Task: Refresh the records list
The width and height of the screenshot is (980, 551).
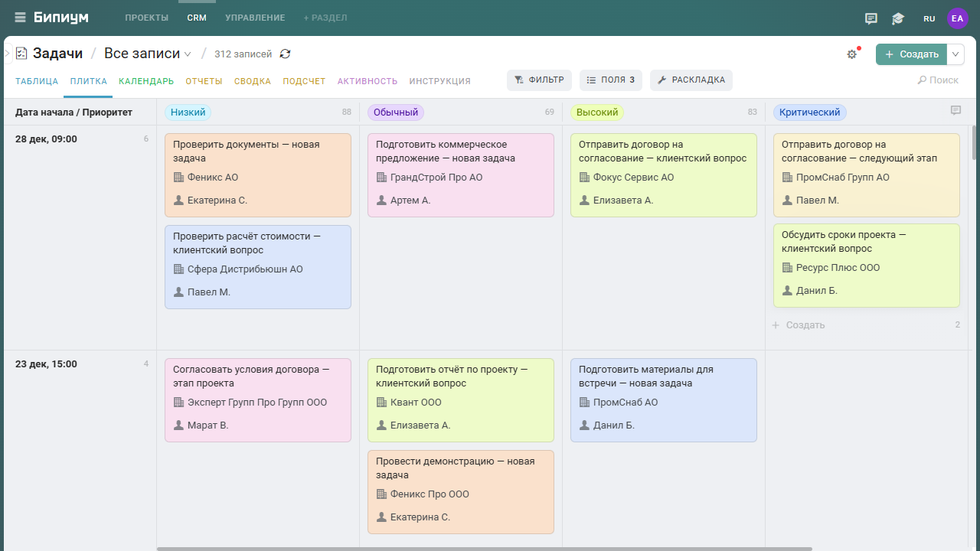Action: [x=286, y=54]
